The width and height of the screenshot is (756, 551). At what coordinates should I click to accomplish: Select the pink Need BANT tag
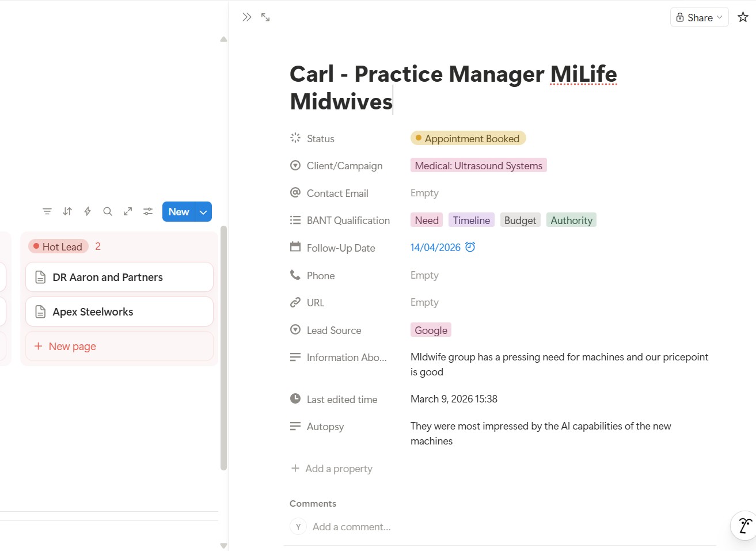[x=427, y=221]
